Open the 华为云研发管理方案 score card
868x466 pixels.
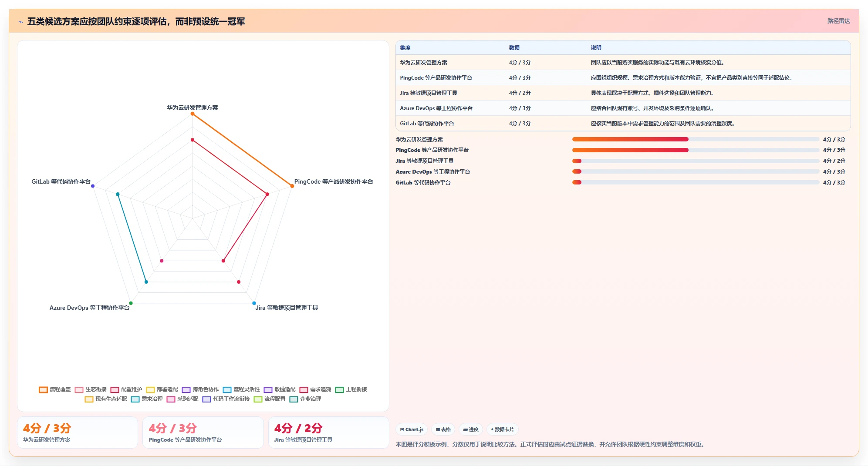(x=78, y=432)
